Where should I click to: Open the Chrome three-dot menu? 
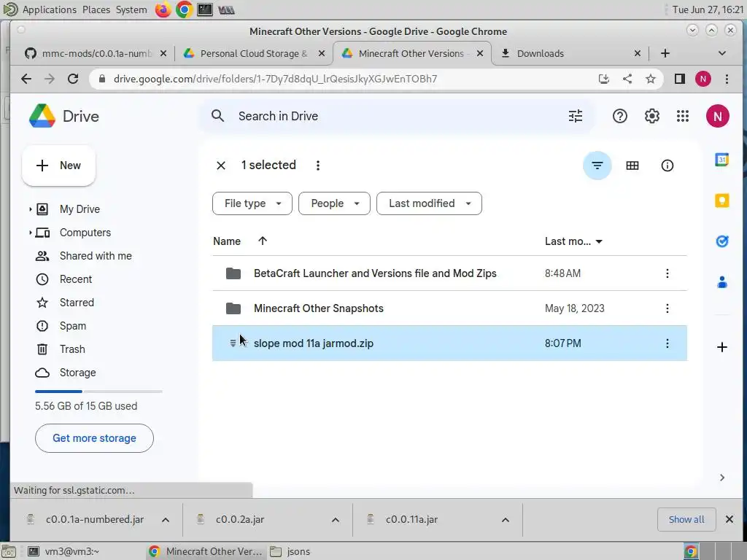point(727,79)
